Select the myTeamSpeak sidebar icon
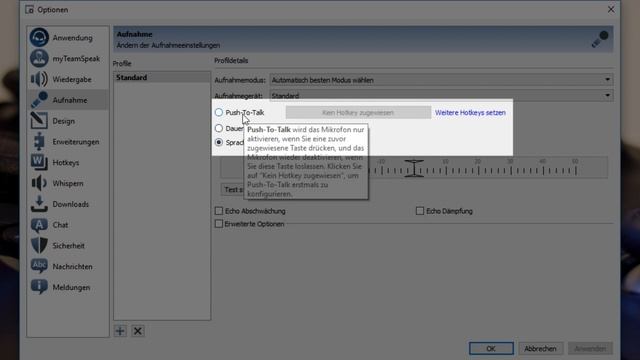The height and width of the screenshot is (360, 640). point(39,58)
